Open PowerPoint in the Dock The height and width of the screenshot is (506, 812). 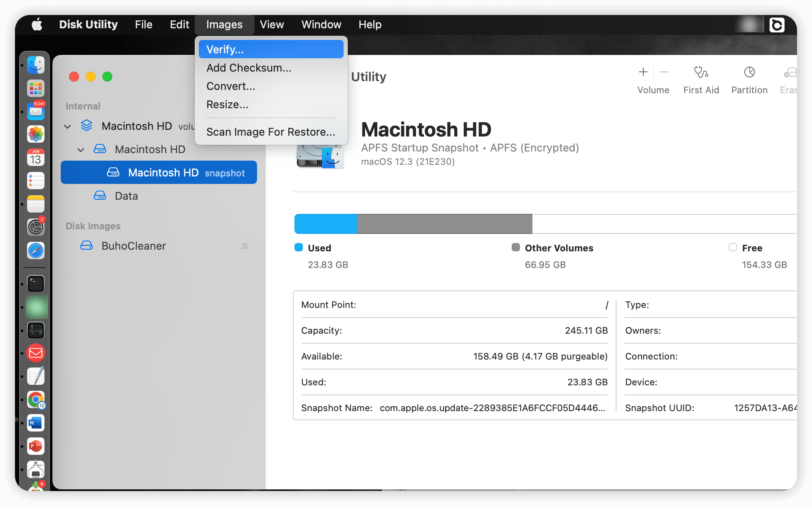(x=36, y=446)
